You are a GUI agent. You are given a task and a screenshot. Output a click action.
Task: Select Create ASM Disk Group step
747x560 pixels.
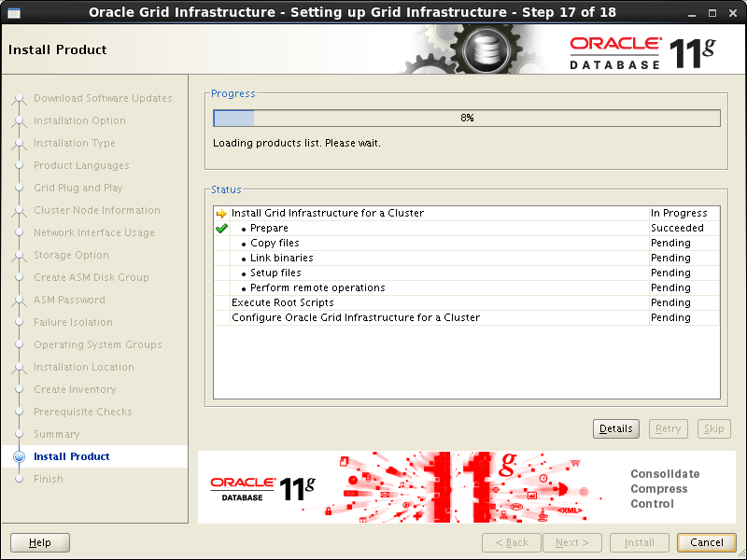click(x=91, y=277)
